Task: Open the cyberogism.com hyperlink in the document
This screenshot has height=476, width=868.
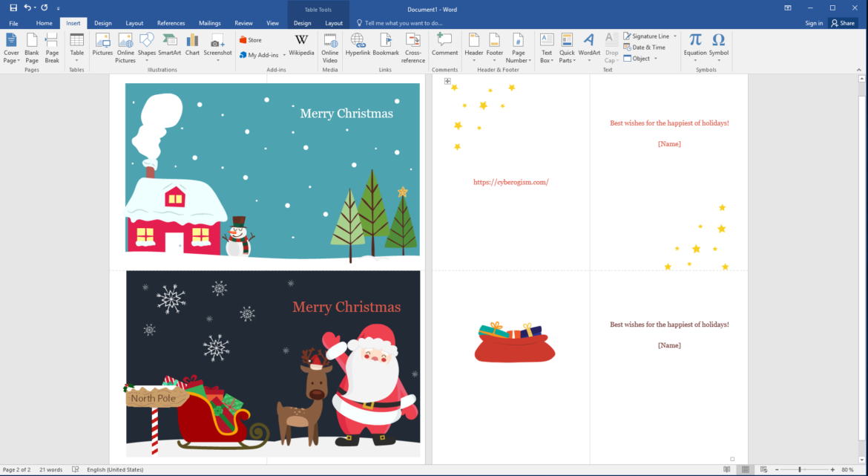Action: [x=510, y=181]
